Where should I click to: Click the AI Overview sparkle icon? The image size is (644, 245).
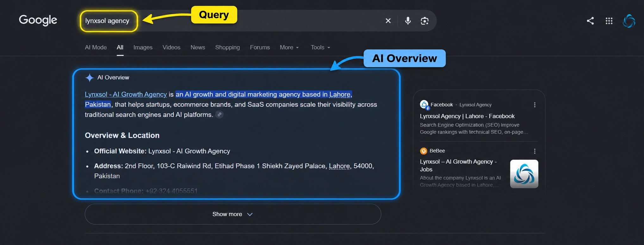coord(90,78)
